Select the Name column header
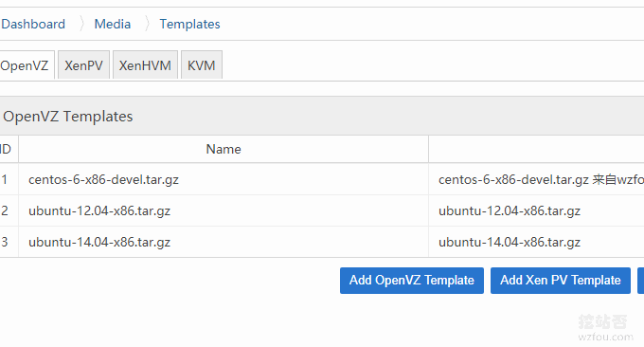This screenshot has height=347, width=644. [224, 149]
